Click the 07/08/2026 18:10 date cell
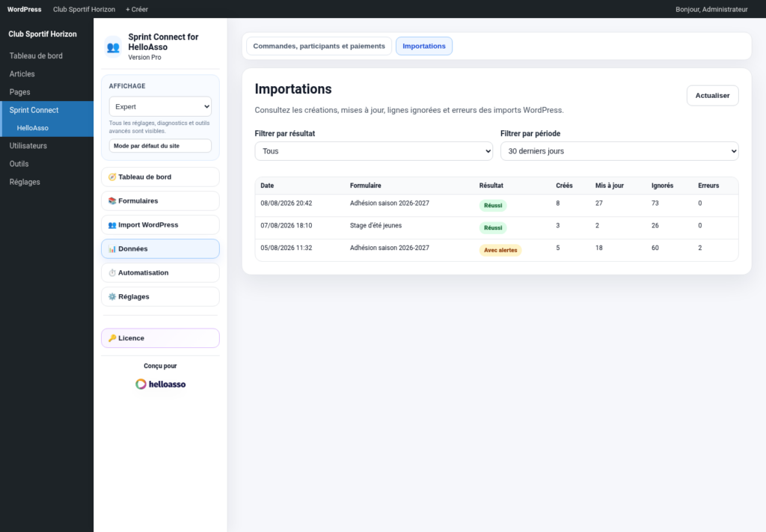This screenshot has width=766, height=532. [287, 226]
